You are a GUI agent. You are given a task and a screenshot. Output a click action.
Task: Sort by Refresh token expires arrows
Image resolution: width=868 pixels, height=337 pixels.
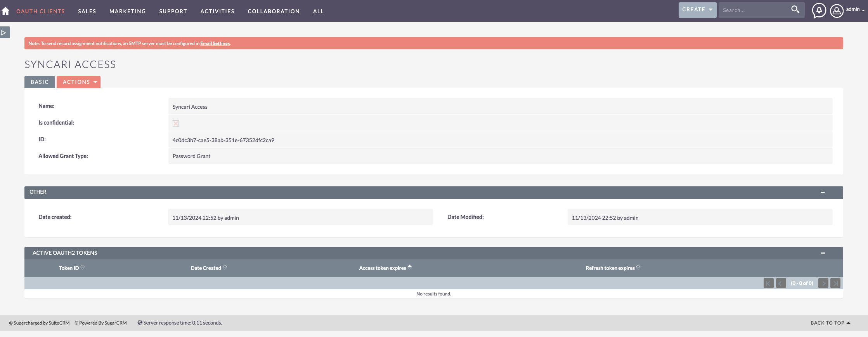pos(638,267)
